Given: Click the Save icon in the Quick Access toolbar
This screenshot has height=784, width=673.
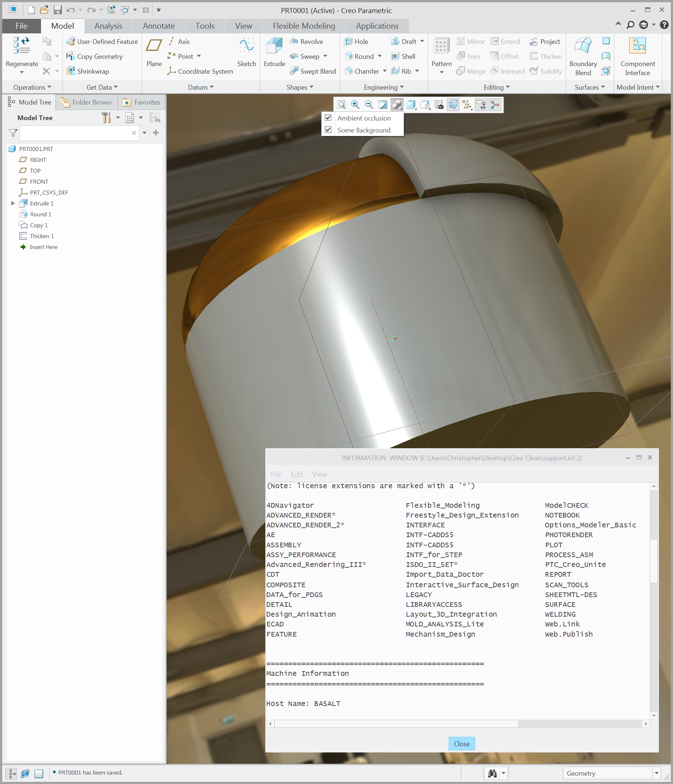Looking at the screenshot, I should (57, 10).
